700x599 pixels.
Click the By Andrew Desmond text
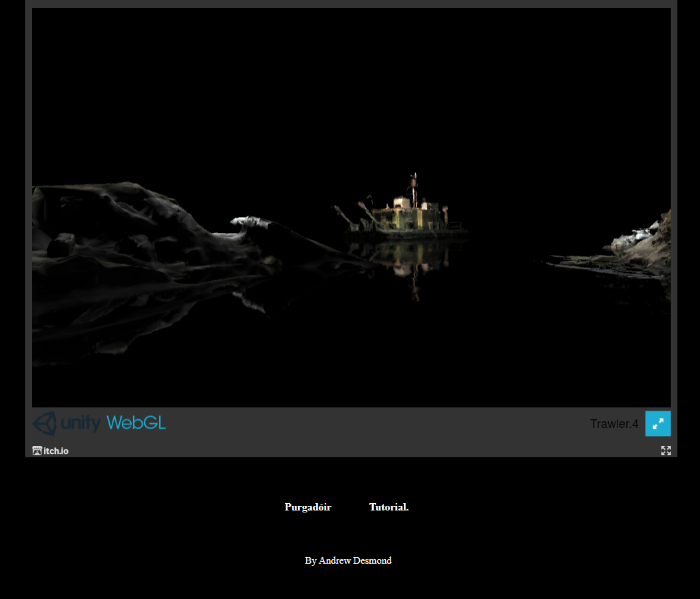click(348, 560)
